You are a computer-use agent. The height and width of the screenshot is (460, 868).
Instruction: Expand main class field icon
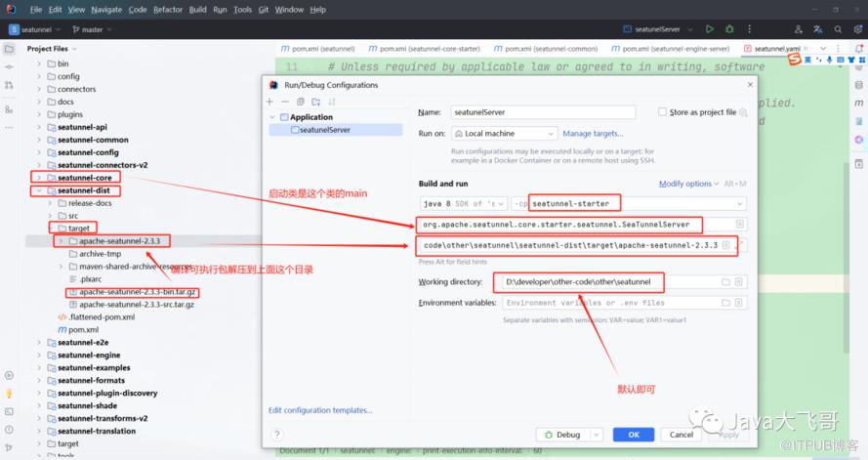739,225
